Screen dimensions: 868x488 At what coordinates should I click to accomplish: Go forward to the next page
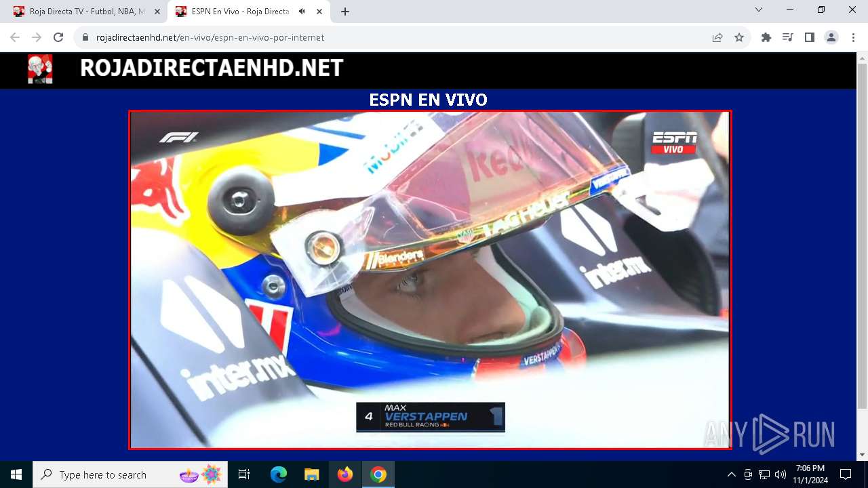tap(37, 38)
